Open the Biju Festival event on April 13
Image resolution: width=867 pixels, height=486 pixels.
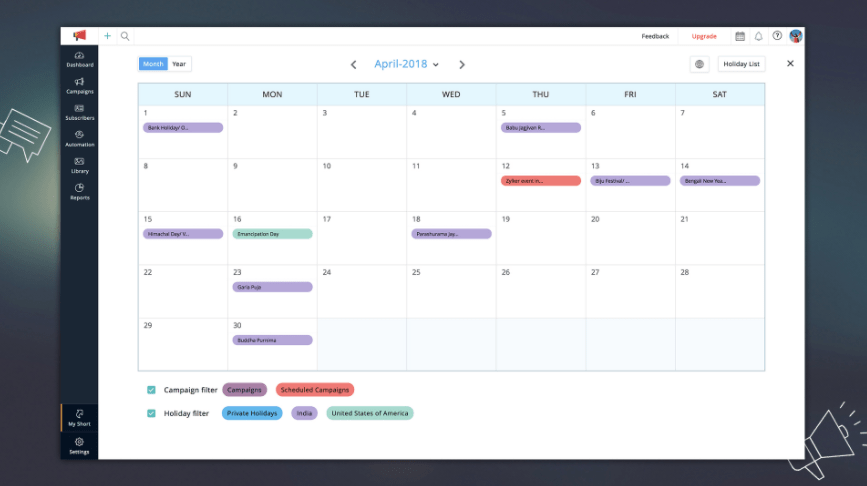(630, 181)
